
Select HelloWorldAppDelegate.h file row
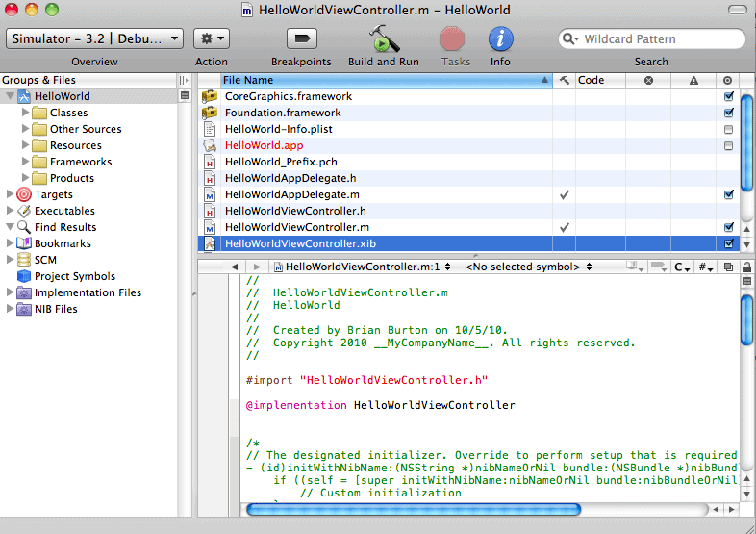point(468,179)
